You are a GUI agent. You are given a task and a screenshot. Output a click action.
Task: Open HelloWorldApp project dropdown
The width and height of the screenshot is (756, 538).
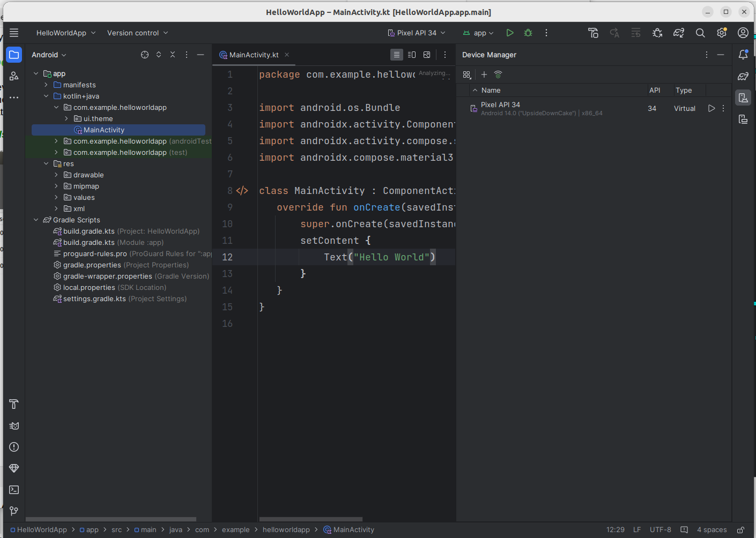pyautogui.click(x=66, y=33)
